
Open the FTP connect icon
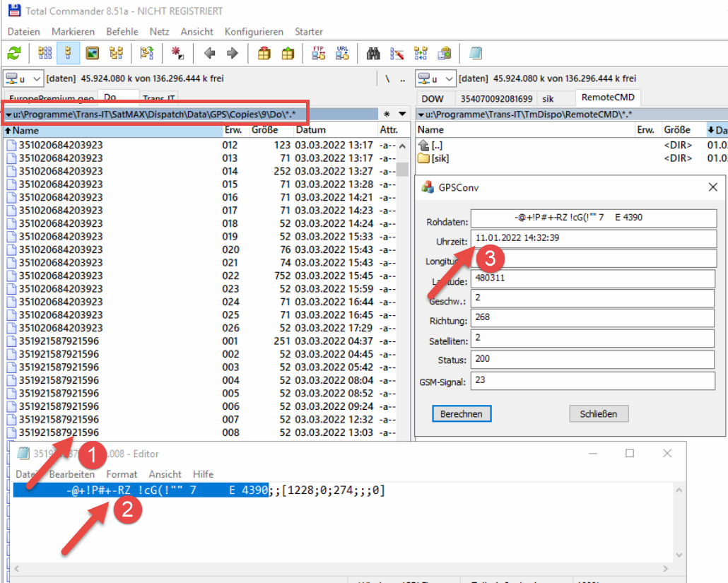click(319, 53)
